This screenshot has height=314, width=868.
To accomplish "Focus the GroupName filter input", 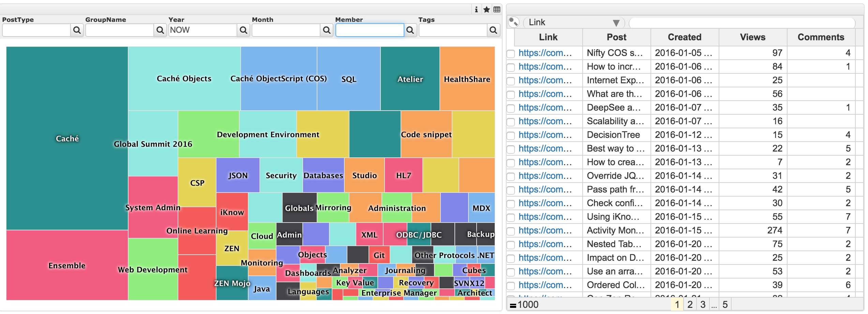I will point(119,30).
